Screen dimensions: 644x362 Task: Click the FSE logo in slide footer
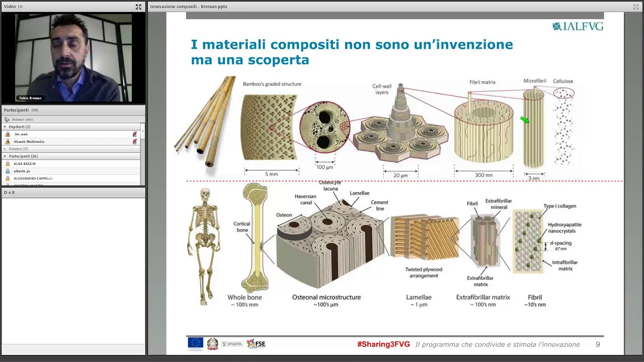[x=256, y=344]
